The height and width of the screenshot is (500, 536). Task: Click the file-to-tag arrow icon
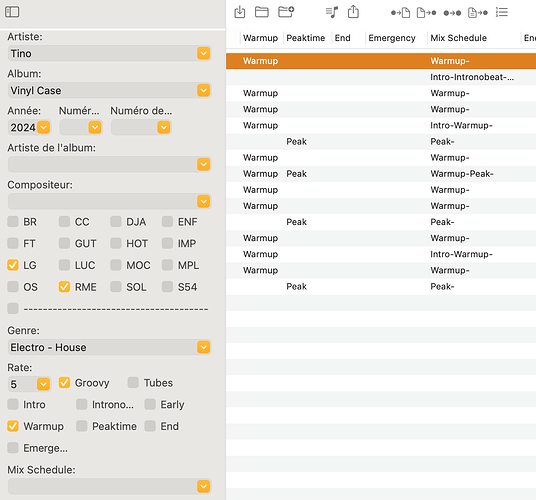coord(426,13)
